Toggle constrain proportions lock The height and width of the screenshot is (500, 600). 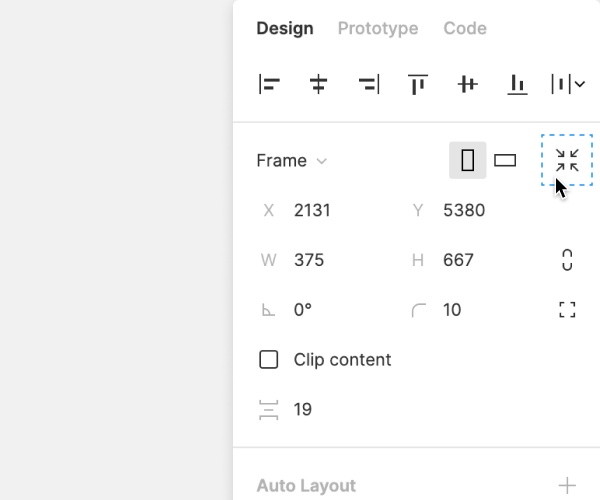click(x=567, y=260)
